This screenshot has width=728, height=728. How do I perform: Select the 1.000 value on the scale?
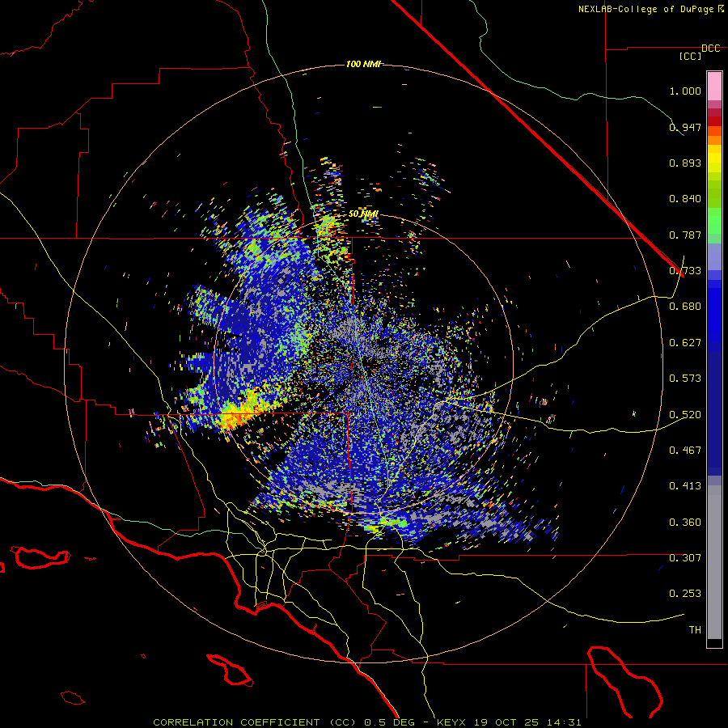[x=685, y=91]
